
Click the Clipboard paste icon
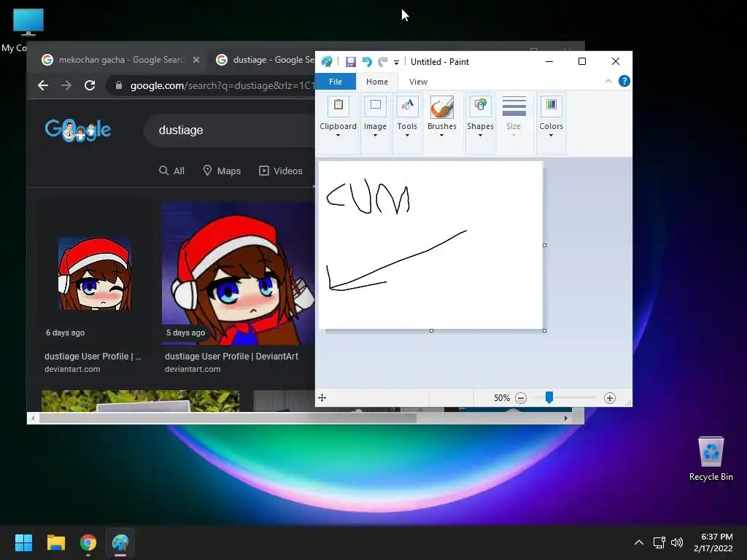(x=338, y=106)
